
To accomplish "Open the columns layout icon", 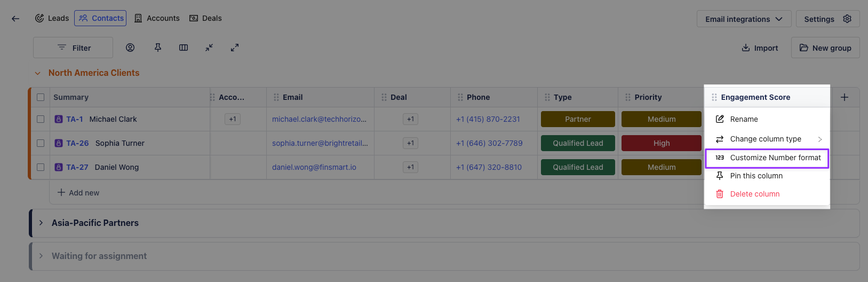I will [184, 48].
